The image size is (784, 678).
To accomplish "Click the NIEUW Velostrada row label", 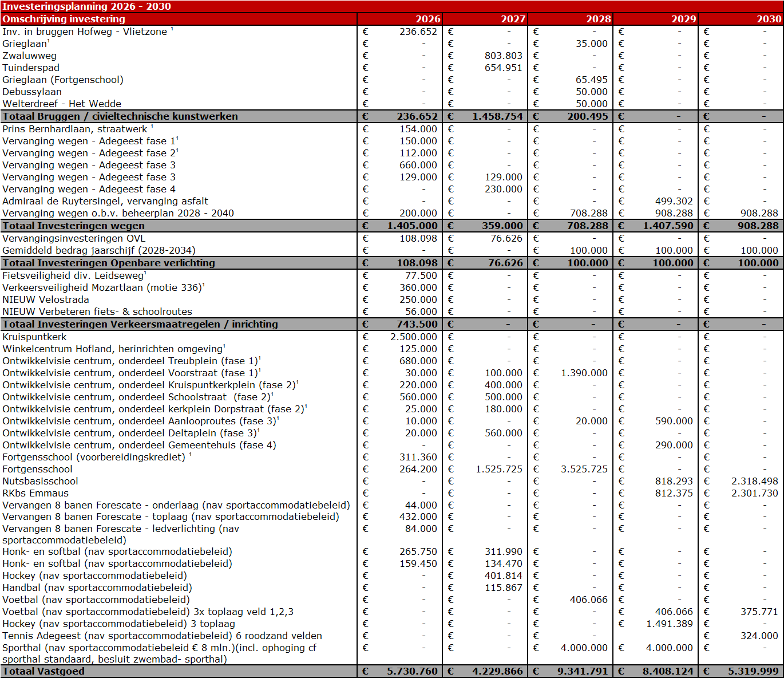I will click(46, 299).
